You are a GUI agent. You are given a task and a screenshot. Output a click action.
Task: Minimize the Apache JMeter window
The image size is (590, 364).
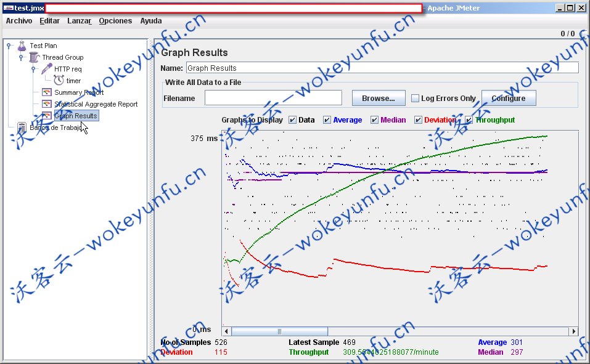560,8
